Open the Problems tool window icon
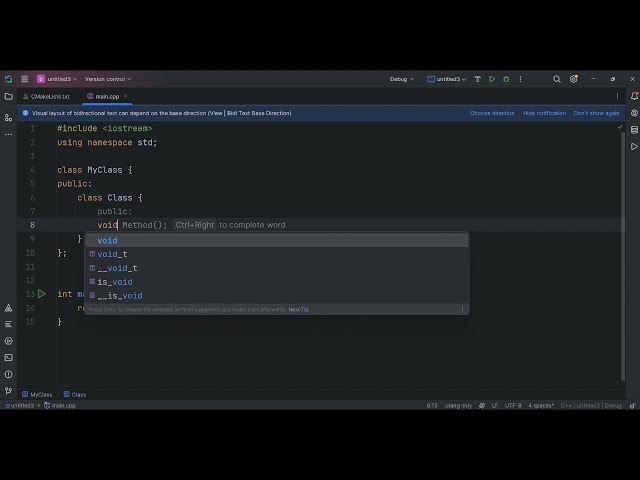The width and height of the screenshot is (640, 480). tap(8, 375)
